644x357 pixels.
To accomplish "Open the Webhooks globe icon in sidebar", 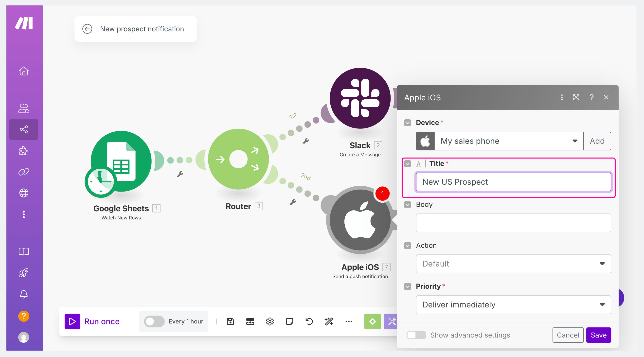I will coord(24,193).
